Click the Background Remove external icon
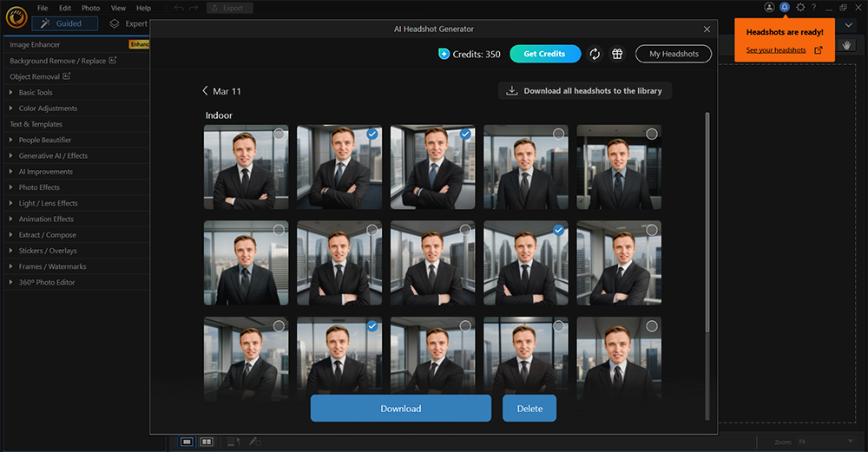Screen dimensions: 868x452 point(113,61)
